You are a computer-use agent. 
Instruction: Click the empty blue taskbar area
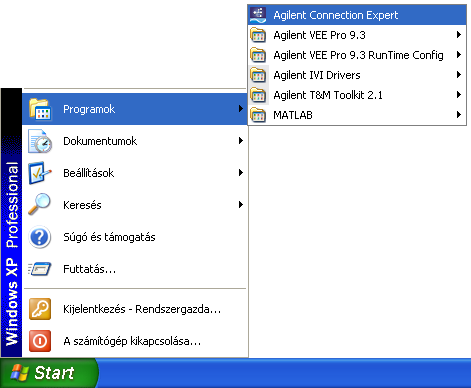click(285, 373)
